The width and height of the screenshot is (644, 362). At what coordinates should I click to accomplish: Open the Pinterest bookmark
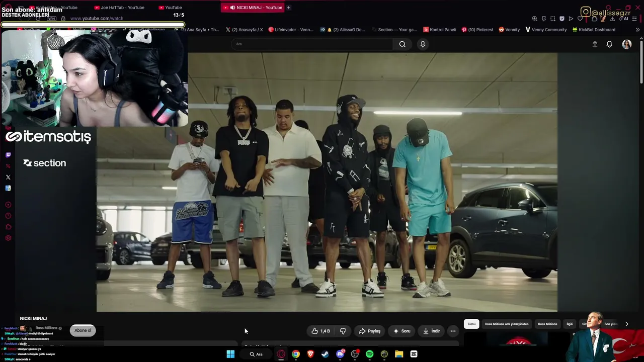(477, 30)
